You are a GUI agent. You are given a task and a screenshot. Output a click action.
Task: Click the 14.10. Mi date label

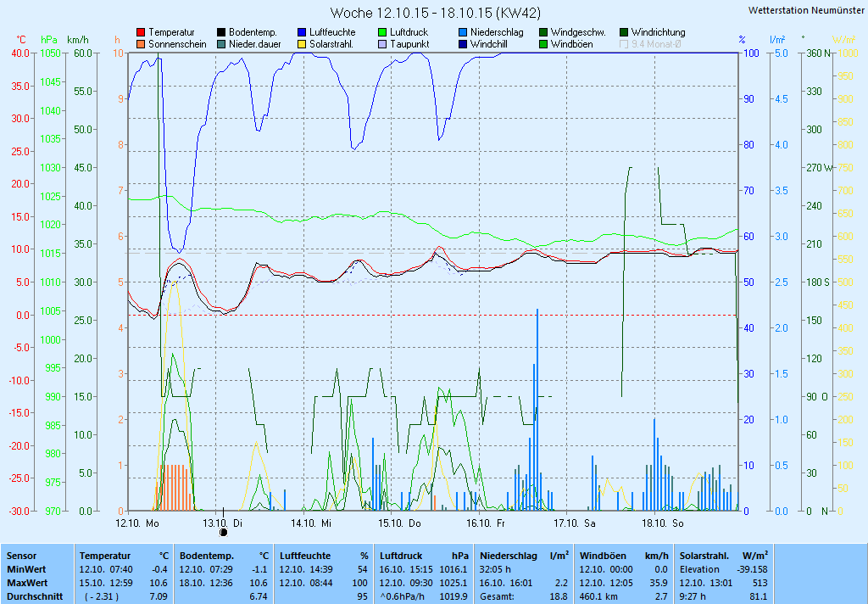[x=311, y=523]
